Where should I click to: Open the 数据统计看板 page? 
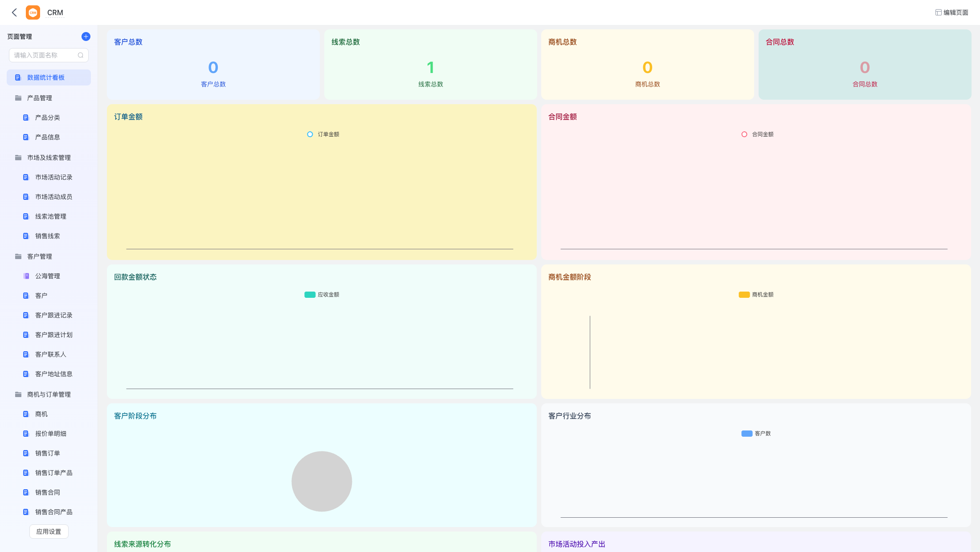(x=49, y=77)
